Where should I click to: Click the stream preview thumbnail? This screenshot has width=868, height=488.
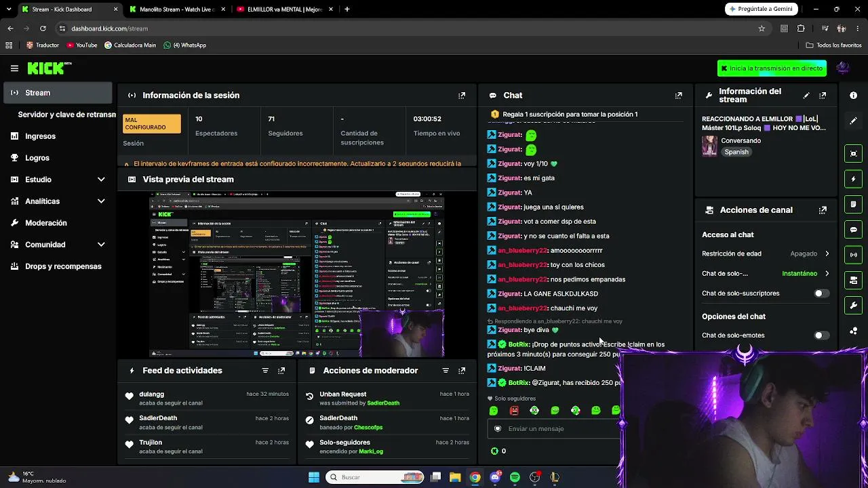coord(296,274)
